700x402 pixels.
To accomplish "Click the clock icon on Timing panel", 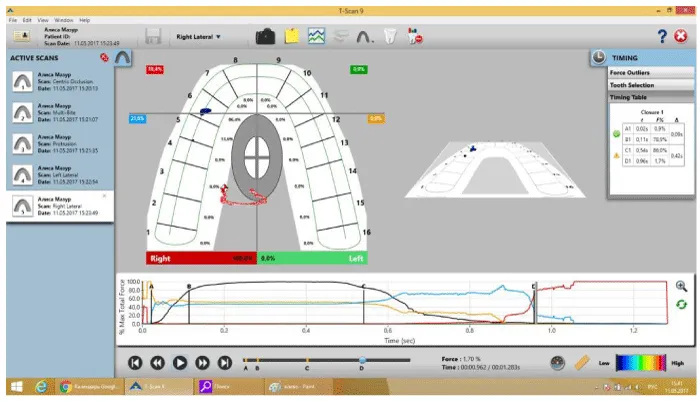I will pyautogui.click(x=596, y=58).
